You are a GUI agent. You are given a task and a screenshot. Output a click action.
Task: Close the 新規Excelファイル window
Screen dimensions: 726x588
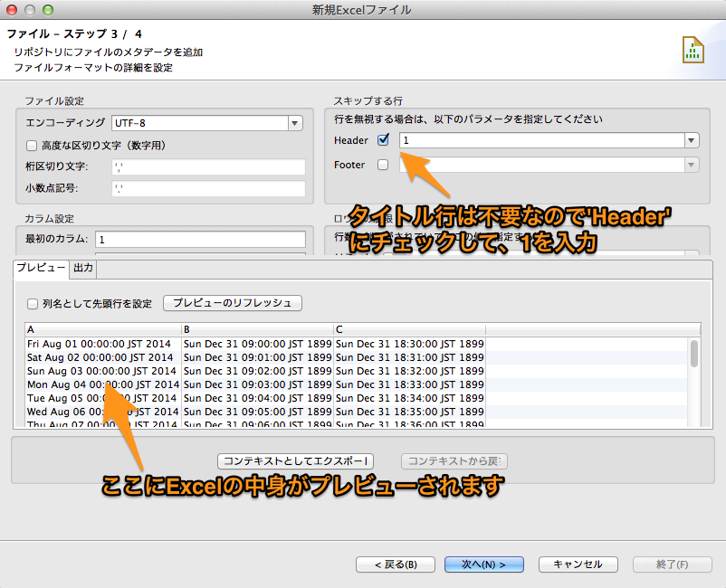(11, 10)
